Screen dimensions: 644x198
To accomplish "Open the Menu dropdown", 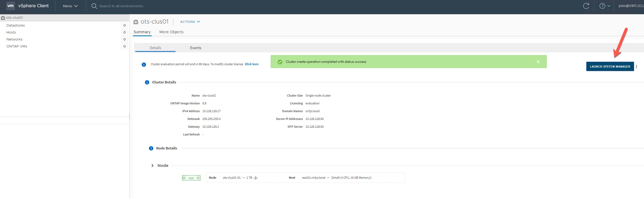I will click(x=70, y=6).
